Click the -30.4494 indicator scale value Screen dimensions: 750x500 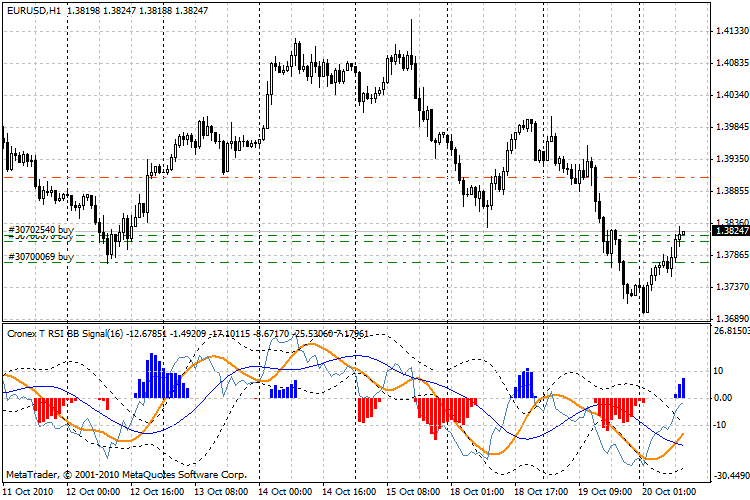coord(727,475)
